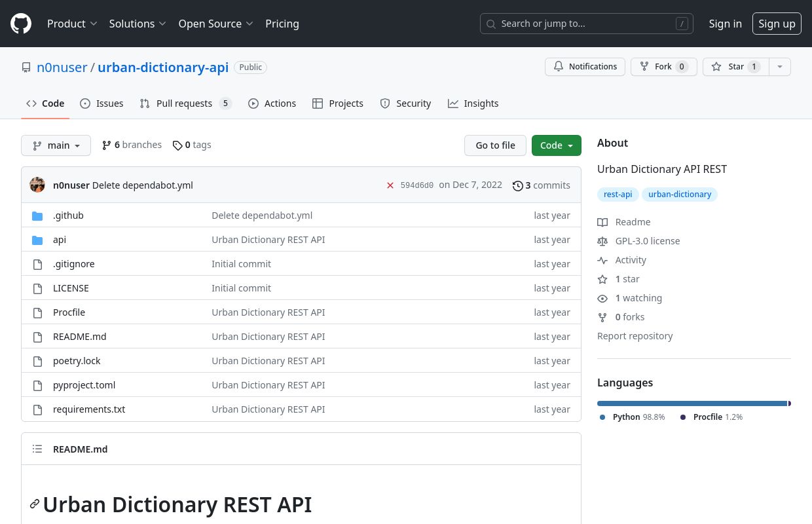
Task: Switch to the Security tab
Action: coord(405,103)
